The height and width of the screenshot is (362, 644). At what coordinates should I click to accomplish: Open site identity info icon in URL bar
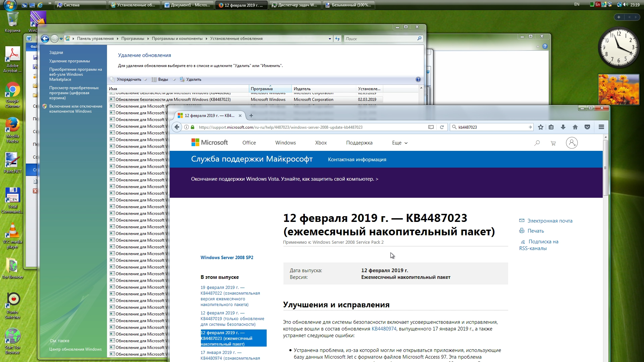pyautogui.click(x=186, y=127)
